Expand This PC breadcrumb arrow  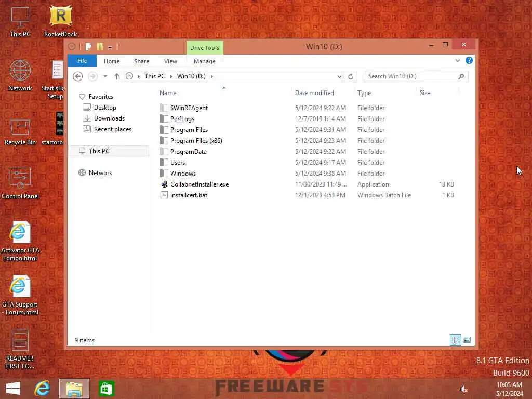pos(171,77)
